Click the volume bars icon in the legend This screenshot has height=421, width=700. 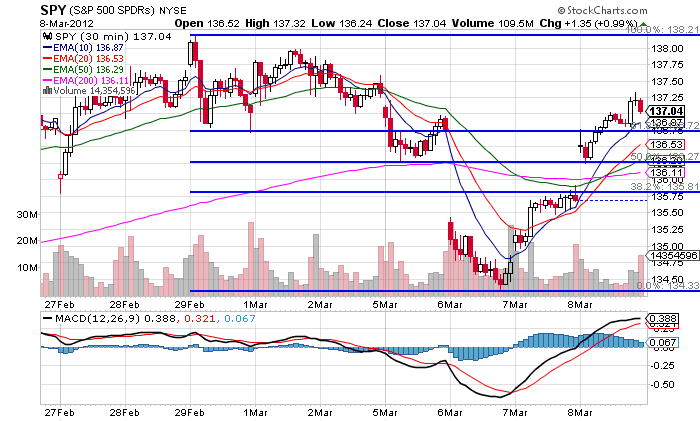tap(47, 91)
